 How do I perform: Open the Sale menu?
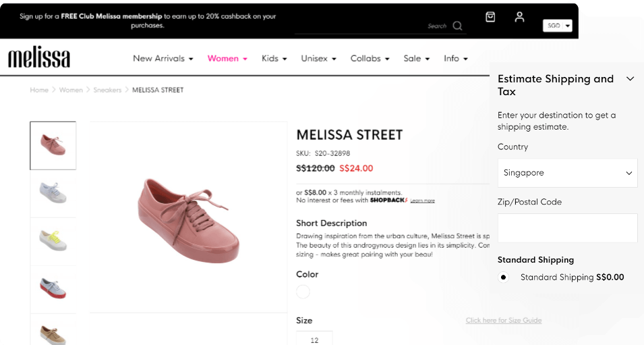[416, 59]
